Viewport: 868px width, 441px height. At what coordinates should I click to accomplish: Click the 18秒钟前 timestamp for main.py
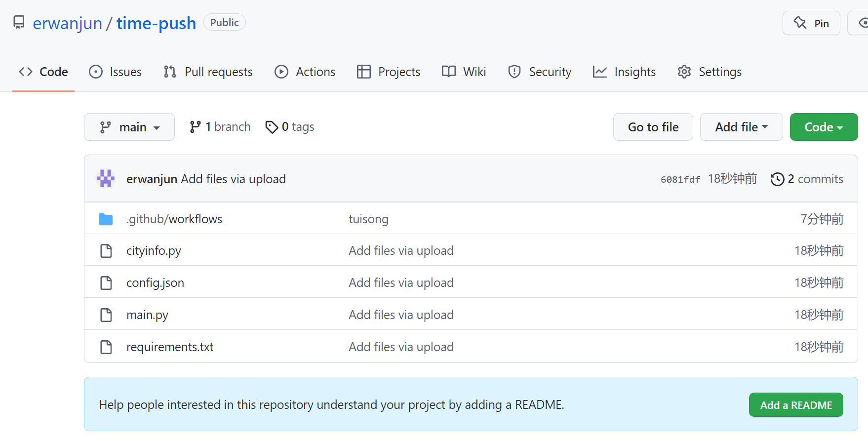(x=819, y=315)
